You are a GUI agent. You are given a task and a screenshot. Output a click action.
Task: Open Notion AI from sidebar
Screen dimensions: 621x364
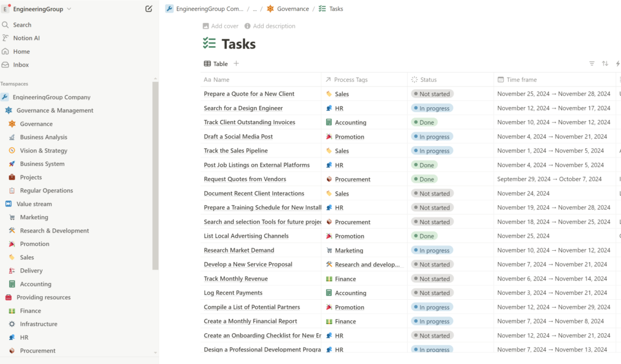tap(26, 38)
